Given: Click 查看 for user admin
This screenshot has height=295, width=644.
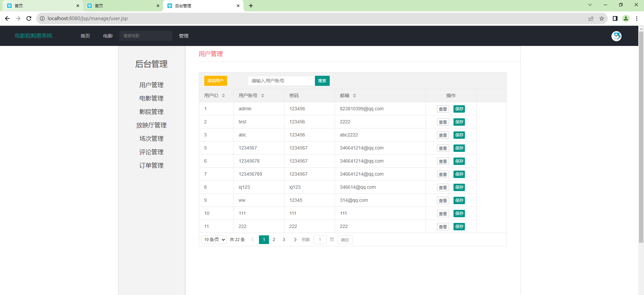Looking at the screenshot, I should tap(443, 109).
